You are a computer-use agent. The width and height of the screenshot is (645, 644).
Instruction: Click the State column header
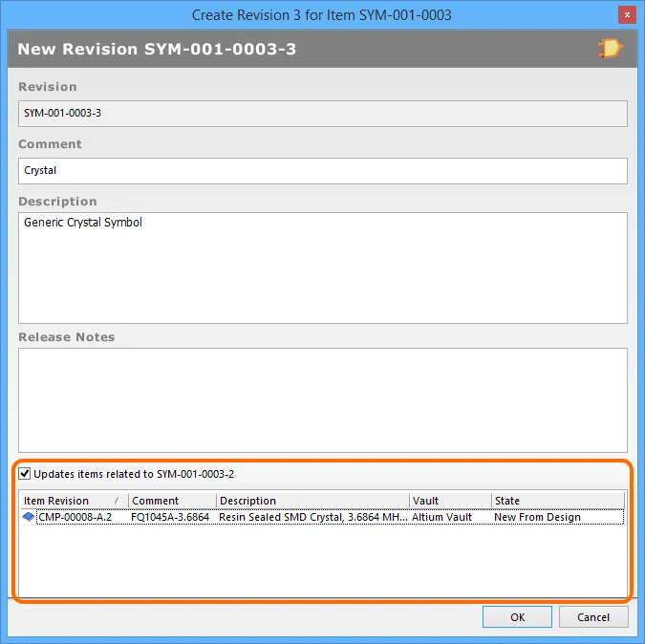click(558, 501)
